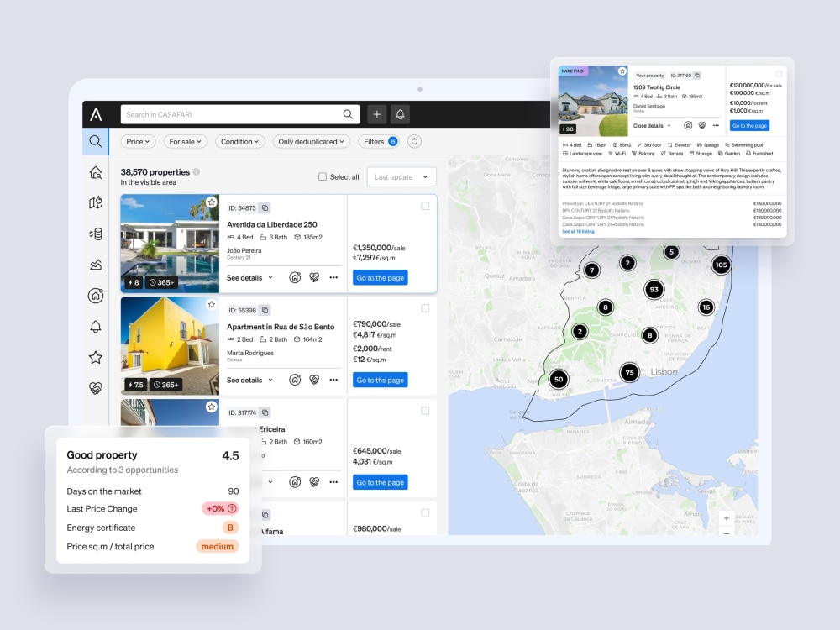Image resolution: width=840 pixels, height=630 pixels.
Task: Collapse Close details in Twohig Circle popup
Action: (652, 126)
